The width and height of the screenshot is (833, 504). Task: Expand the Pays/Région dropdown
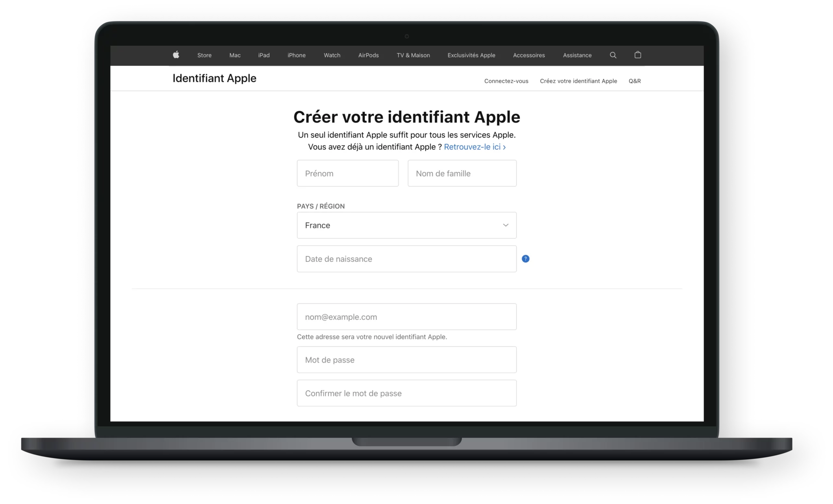tap(406, 225)
